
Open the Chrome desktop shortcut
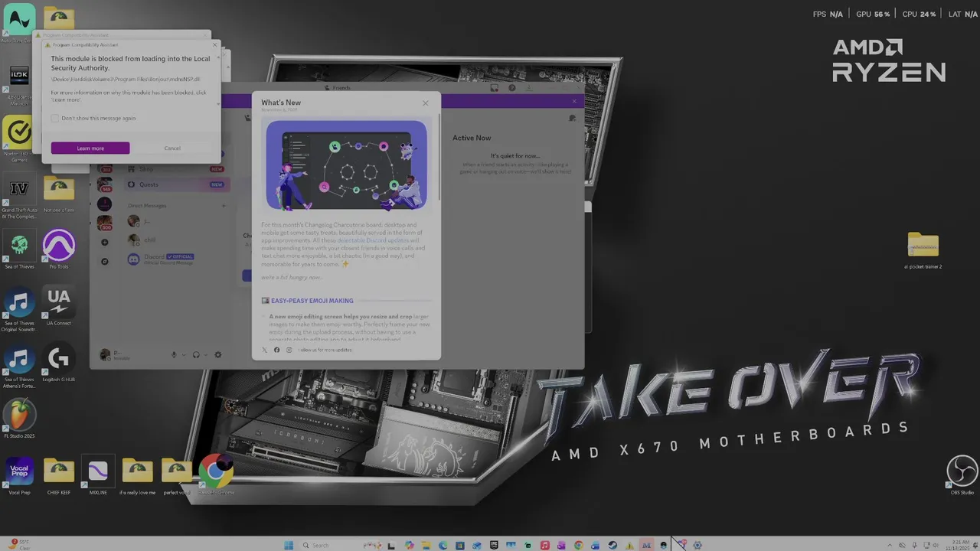(216, 476)
